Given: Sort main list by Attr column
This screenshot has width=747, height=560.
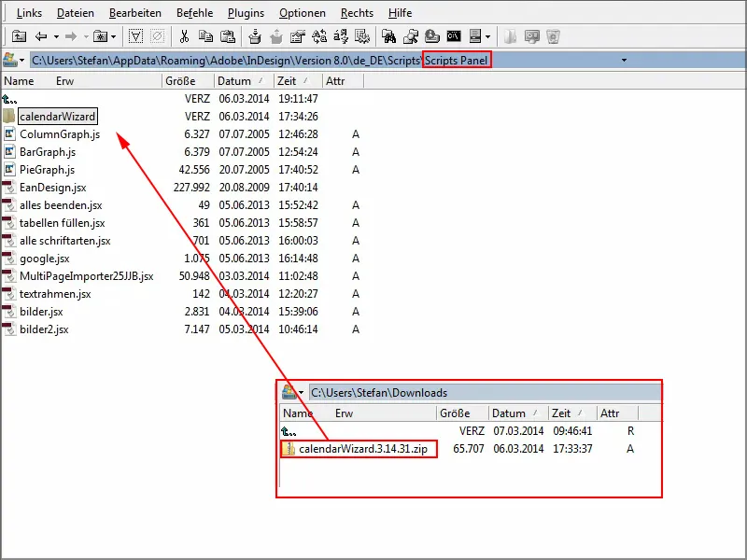Looking at the screenshot, I should pyautogui.click(x=335, y=81).
